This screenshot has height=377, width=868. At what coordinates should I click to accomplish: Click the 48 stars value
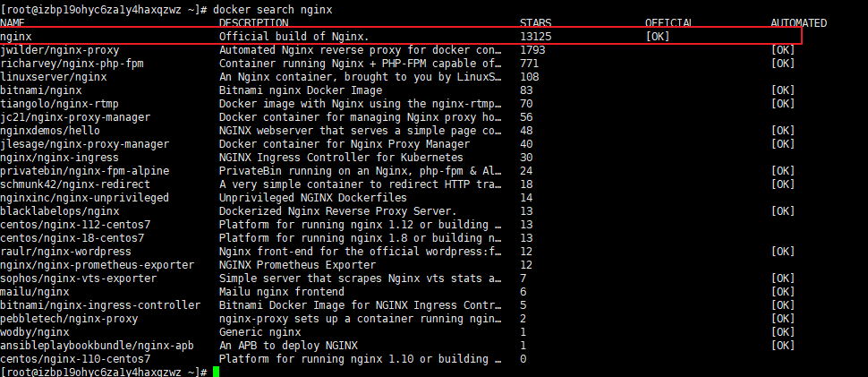(x=526, y=131)
